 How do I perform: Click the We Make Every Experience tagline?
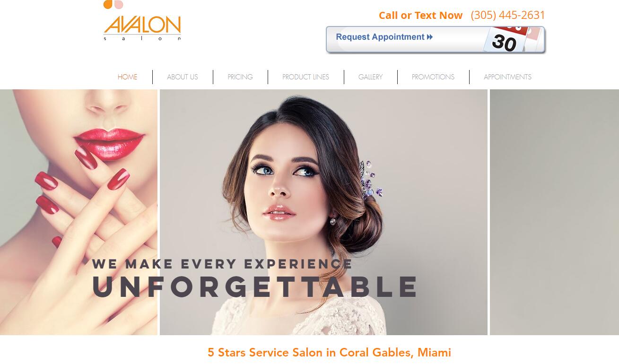click(x=222, y=263)
